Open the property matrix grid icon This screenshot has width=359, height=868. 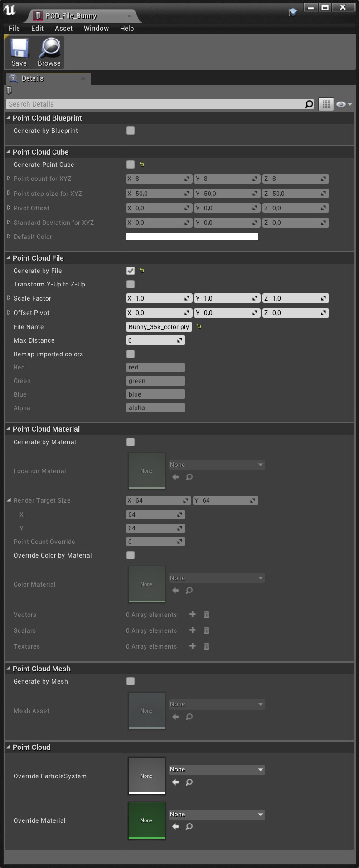click(x=325, y=104)
